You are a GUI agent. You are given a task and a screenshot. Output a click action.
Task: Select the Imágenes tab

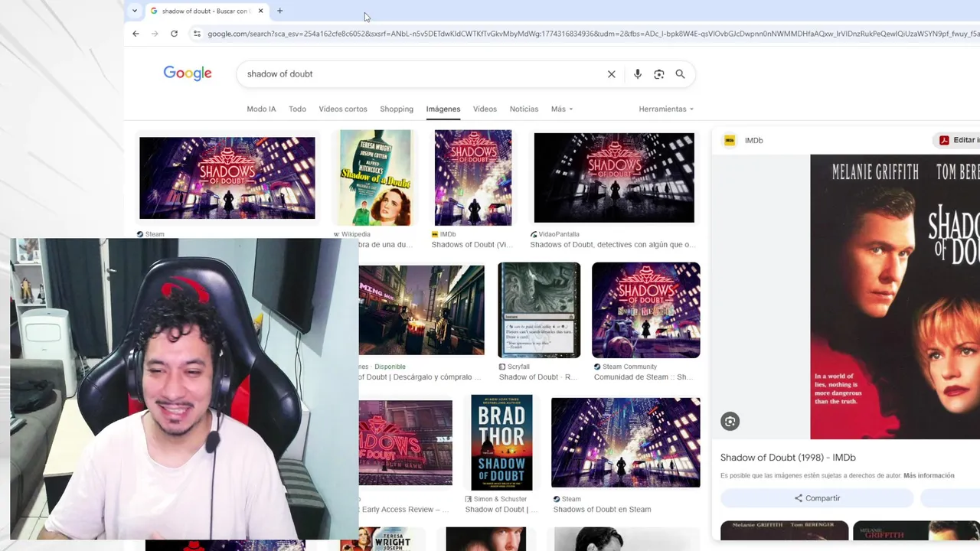(443, 109)
